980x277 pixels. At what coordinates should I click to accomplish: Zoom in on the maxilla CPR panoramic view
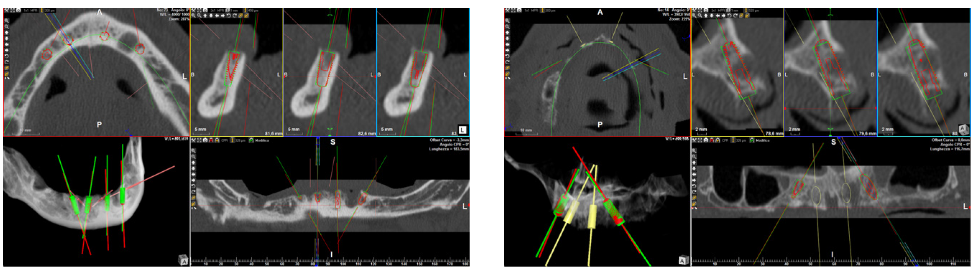pyautogui.click(x=694, y=151)
